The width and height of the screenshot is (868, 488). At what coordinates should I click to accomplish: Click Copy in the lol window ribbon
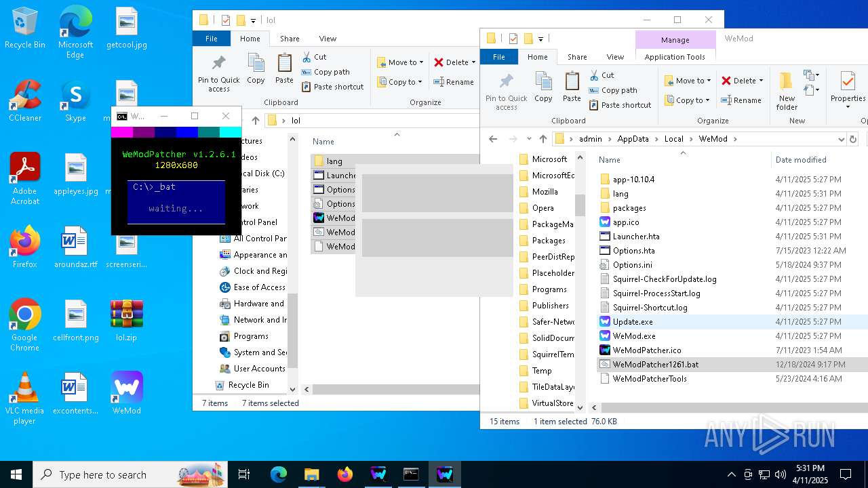pos(256,68)
